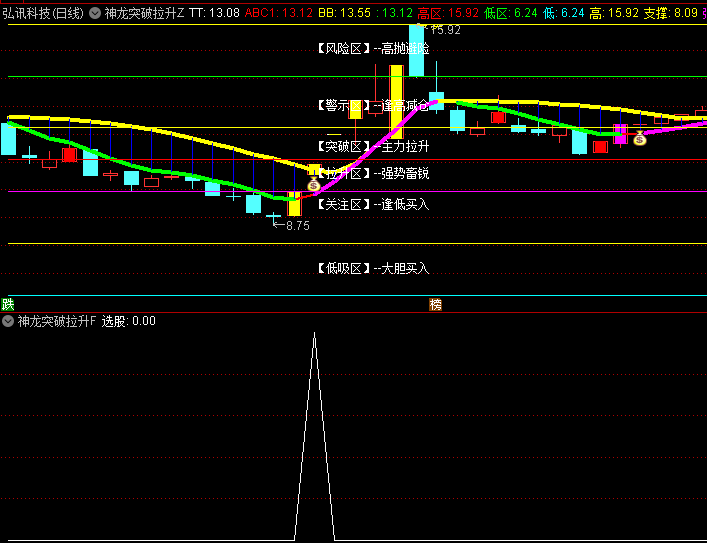Click the 选股: 0.00 value
The width and height of the screenshot is (707, 543).
tap(129, 321)
